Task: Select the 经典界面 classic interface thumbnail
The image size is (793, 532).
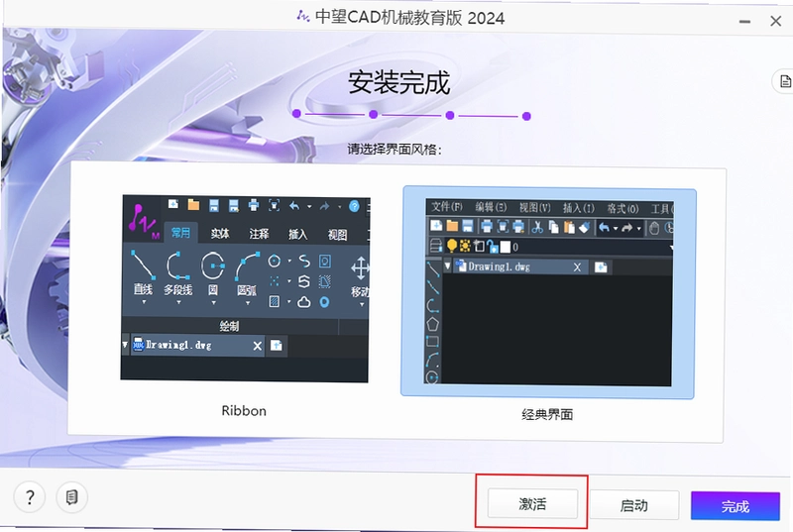Action: [x=548, y=292]
